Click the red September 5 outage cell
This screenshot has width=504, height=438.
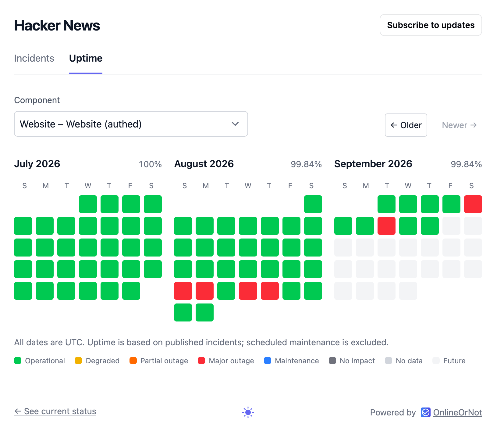click(473, 204)
